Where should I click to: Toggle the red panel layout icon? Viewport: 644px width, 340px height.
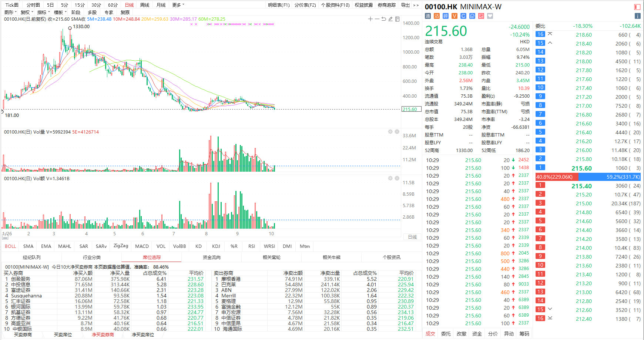[637, 7]
